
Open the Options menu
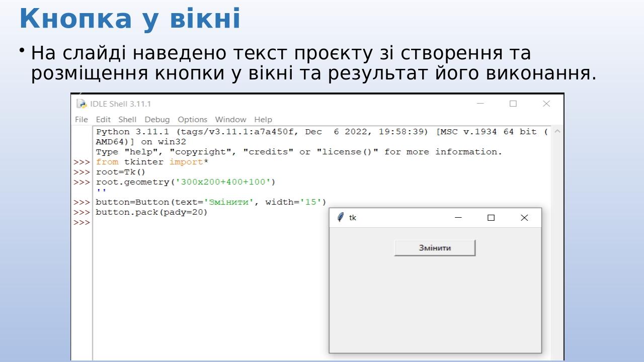pos(192,120)
